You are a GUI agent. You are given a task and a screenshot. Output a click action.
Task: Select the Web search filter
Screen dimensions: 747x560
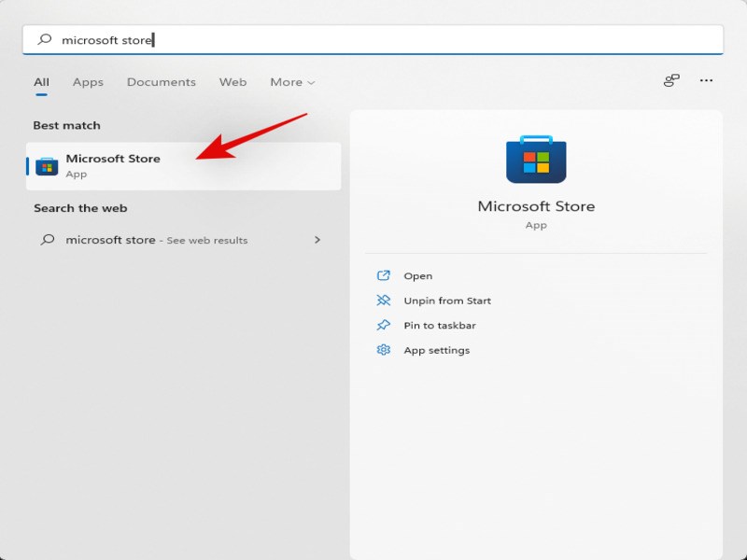[x=232, y=82]
